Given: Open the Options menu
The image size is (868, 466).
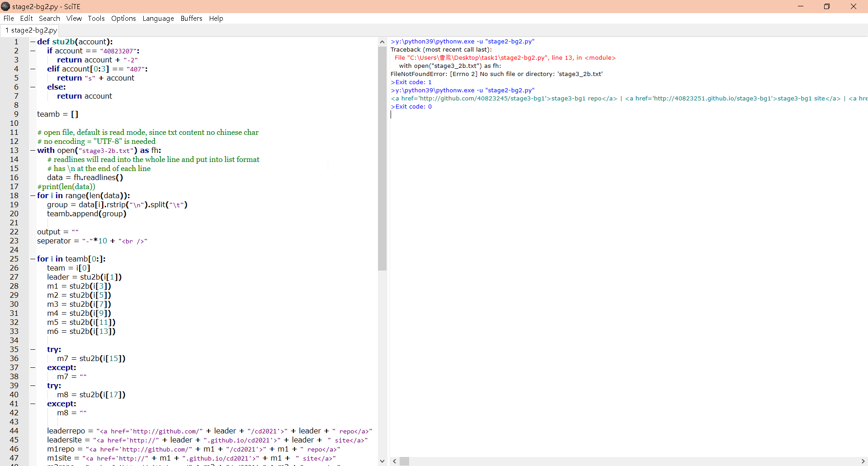Looking at the screenshot, I should point(123,19).
